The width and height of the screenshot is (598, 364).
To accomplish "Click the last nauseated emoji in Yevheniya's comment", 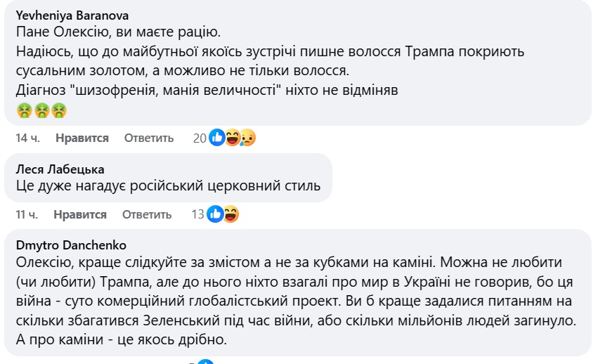I will tap(60, 110).
